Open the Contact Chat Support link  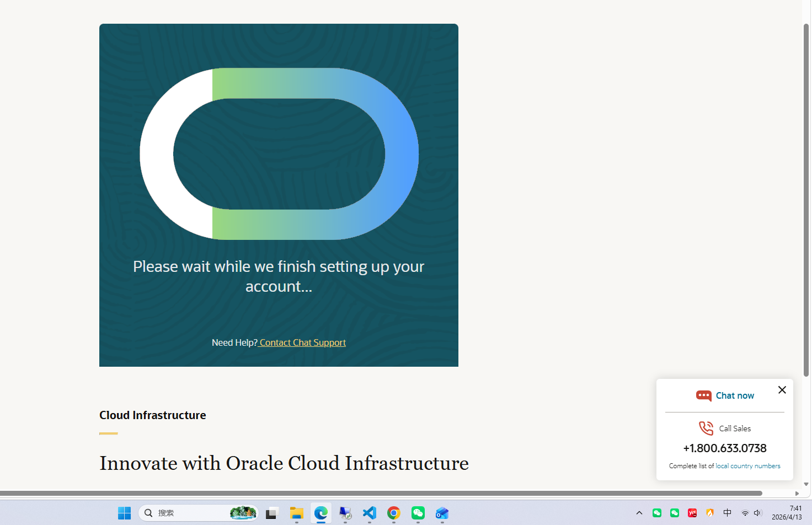pyautogui.click(x=302, y=342)
